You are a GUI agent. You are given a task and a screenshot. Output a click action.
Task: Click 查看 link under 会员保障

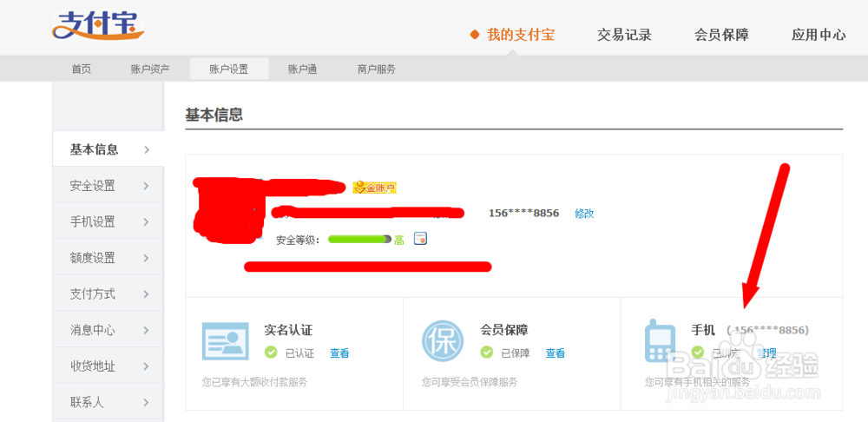pos(556,353)
